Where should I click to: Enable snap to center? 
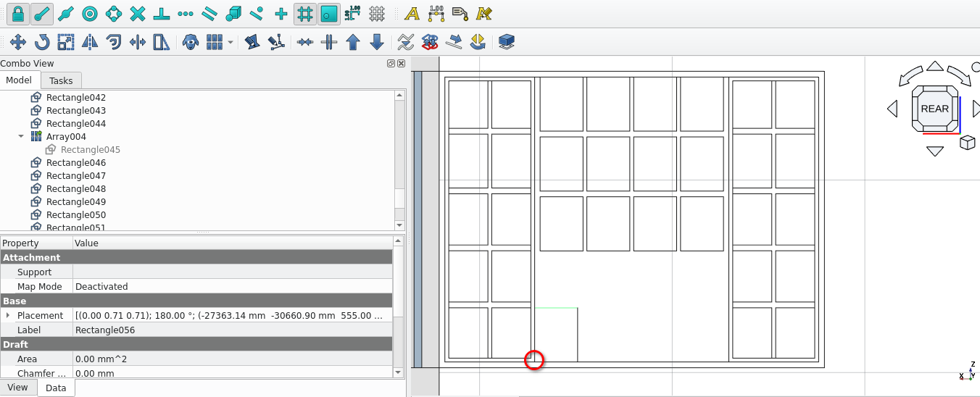click(x=90, y=13)
